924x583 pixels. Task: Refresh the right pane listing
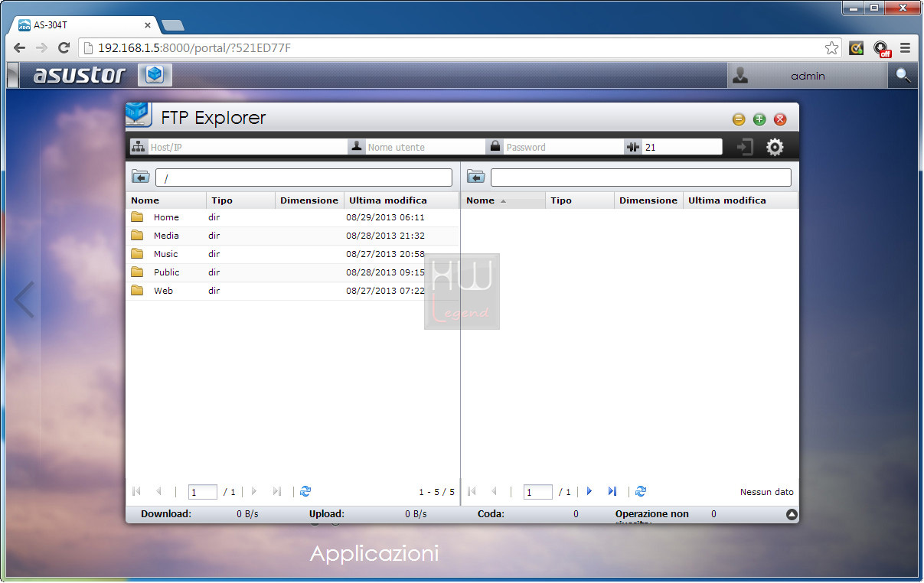point(641,492)
